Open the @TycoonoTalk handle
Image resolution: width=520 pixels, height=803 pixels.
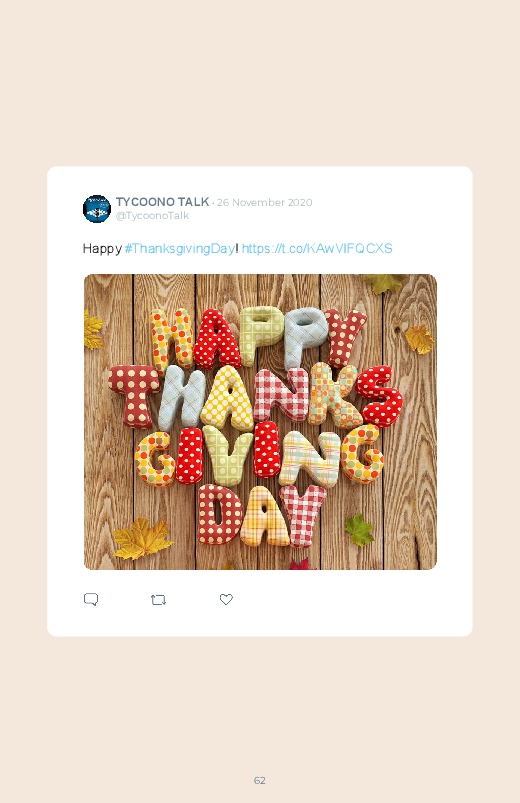click(152, 216)
